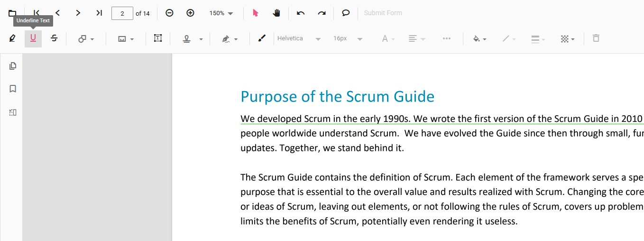Toggle the Underline Text tool
644x241 pixels.
[33, 39]
